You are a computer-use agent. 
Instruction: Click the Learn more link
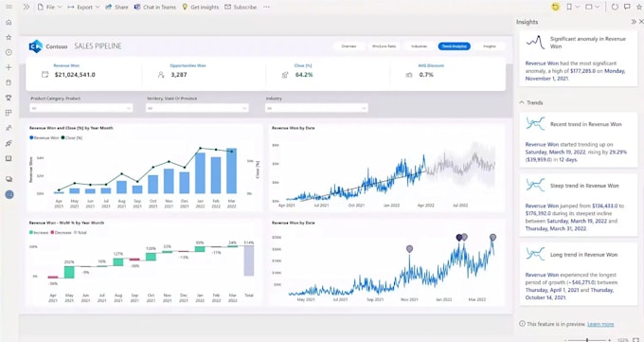tap(600, 324)
